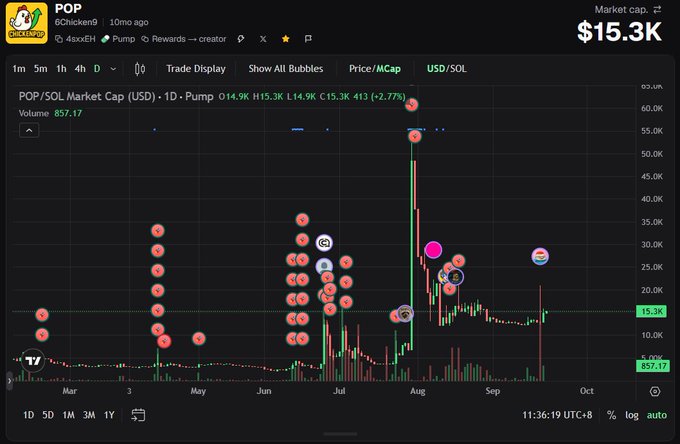
Task: Collapse the indicator legend chevron
Action: pyautogui.click(x=29, y=130)
